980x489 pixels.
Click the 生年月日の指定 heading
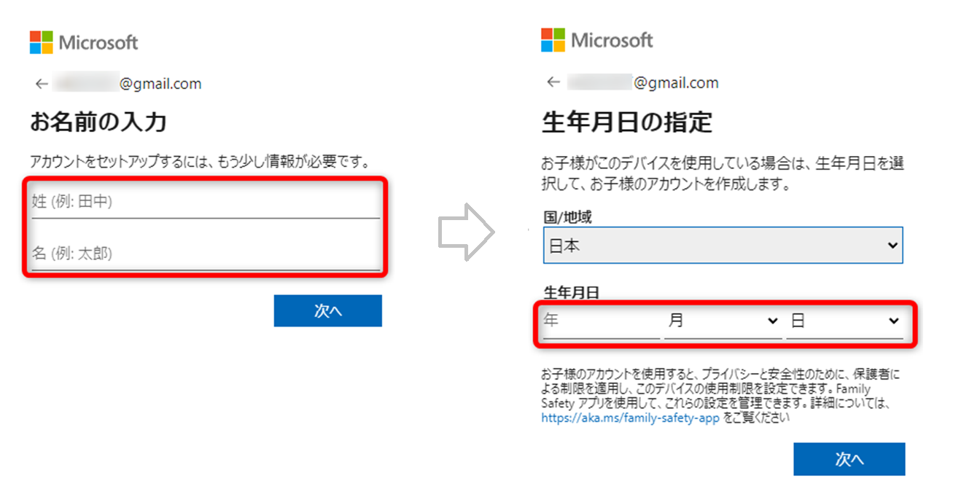(627, 122)
